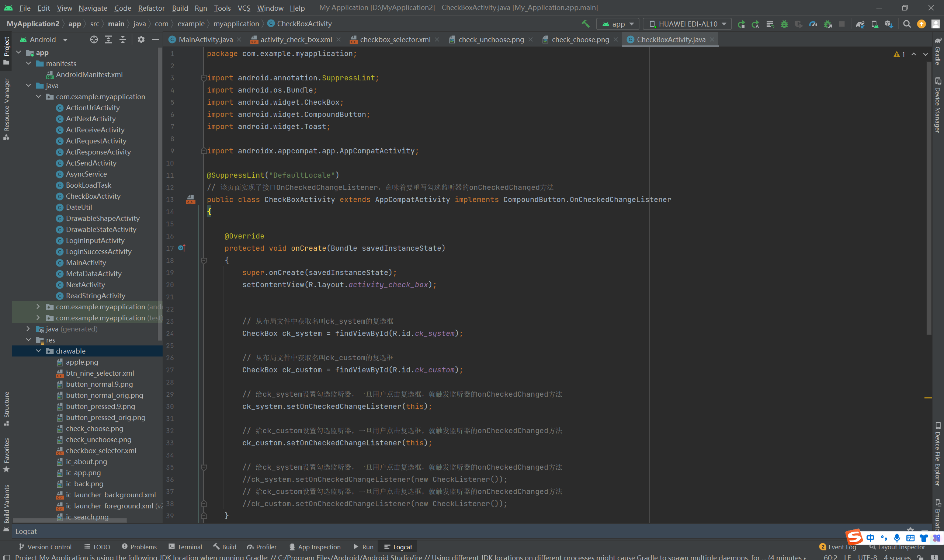This screenshot has height=560, width=944.
Task: Collapse all in project tree
Action: point(123,39)
